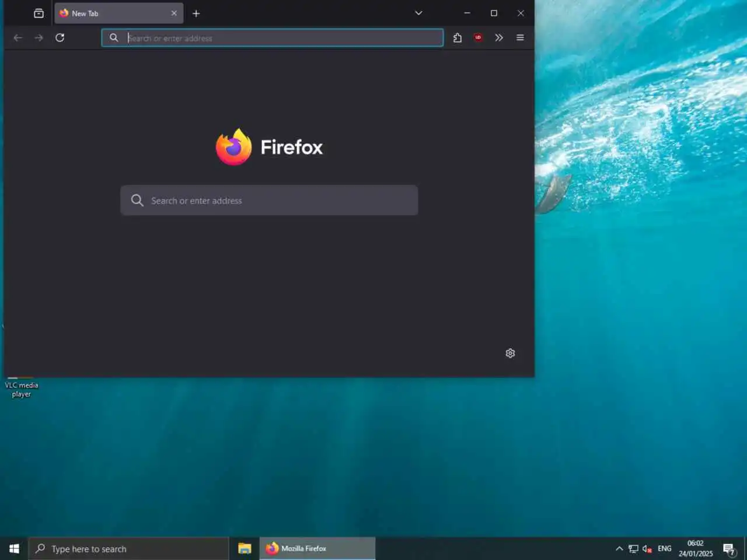Minimize the Firefox window

pos(467,13)
